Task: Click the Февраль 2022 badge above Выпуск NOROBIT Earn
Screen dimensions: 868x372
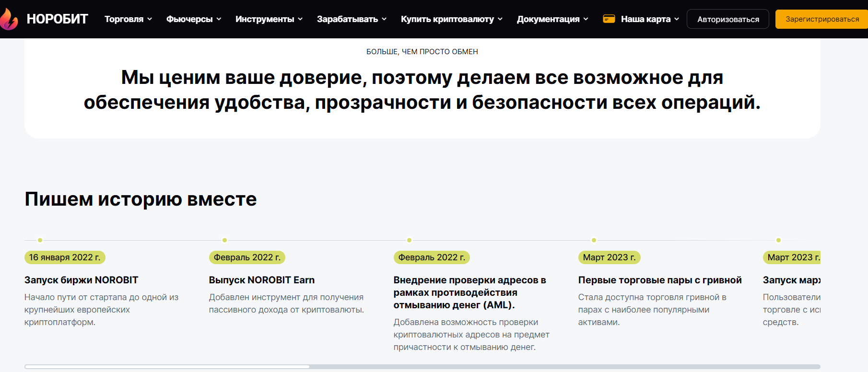Action: click(247, 257)
